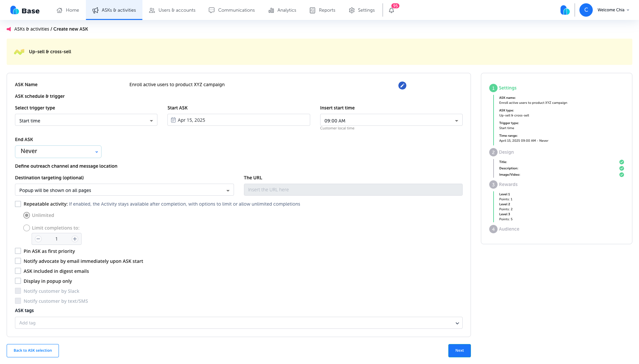Check Display in popup only
The image size is (639, 364).
click(18, 281)
